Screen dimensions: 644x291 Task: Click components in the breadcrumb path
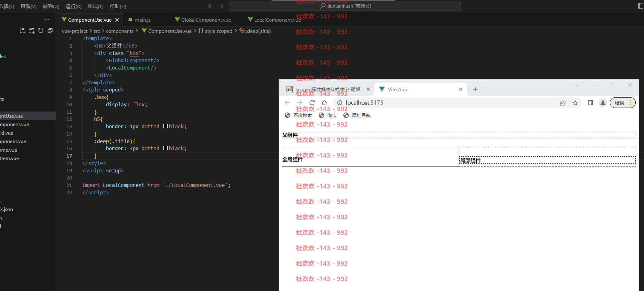pos(120,31)
